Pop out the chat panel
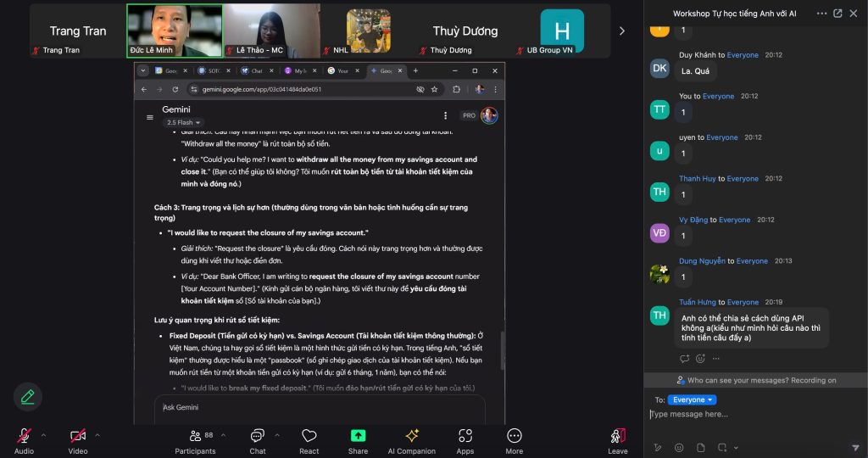Screen dimensions: 868x458 837,14
